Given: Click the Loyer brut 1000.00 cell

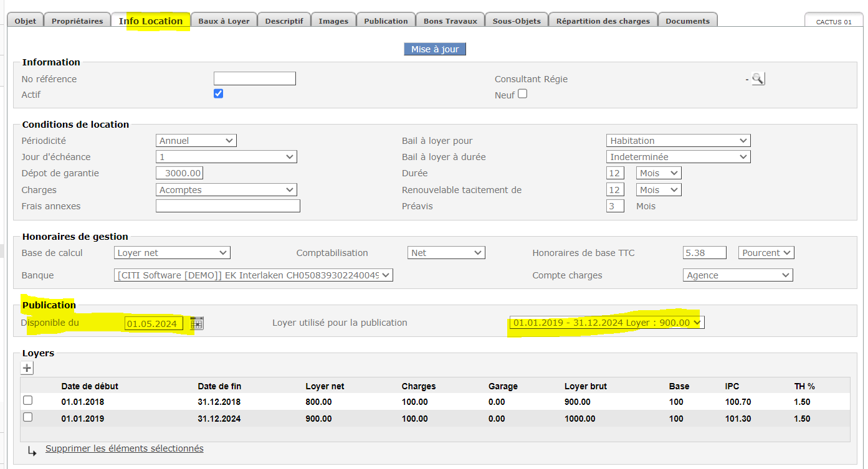Looking at the screenshot, I should [x=580, y=419].
